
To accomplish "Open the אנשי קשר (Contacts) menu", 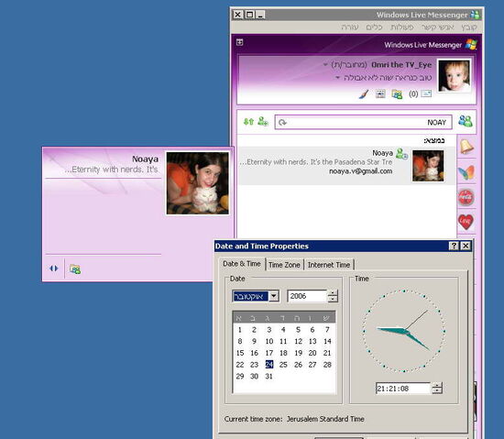I will 438,27.
